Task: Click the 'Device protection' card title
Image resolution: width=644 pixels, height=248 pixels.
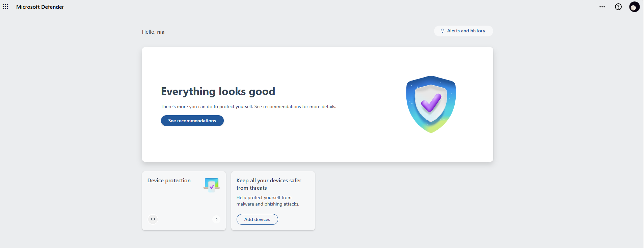Action: [169, 181]
